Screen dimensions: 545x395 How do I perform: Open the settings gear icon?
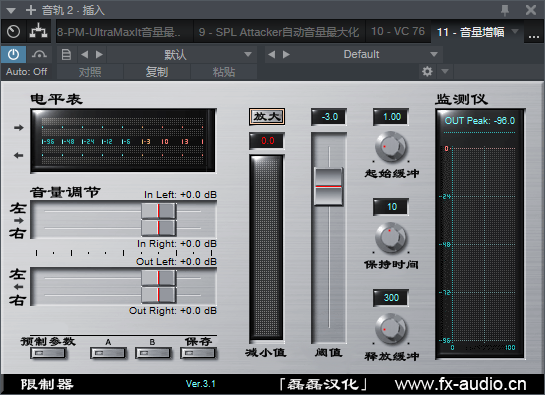pyautogui.click(x=427, y=72)
